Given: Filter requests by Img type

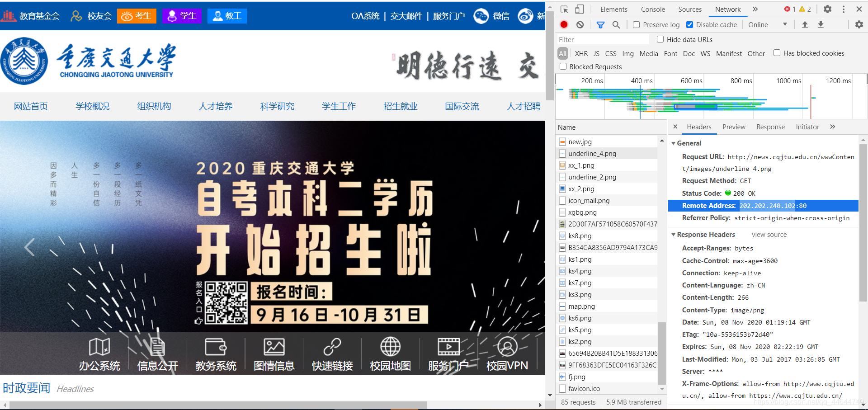Looking at the screenshot, I should [628, 53].
